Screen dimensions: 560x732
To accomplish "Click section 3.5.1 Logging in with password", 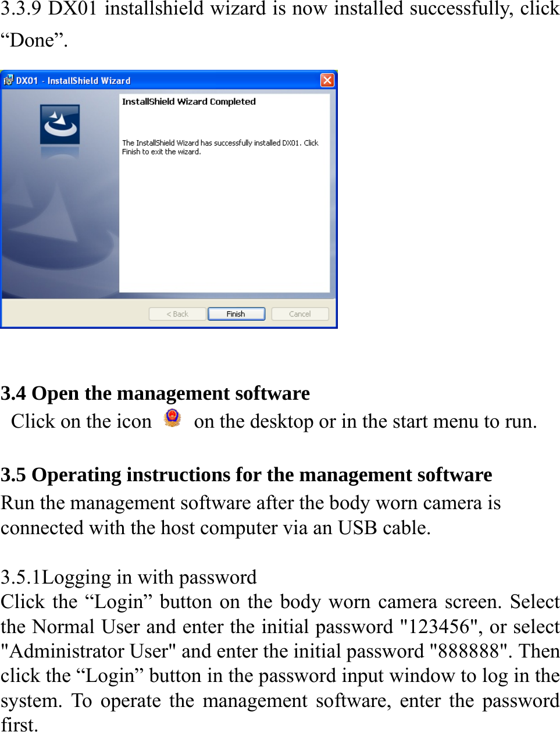I will [129, 577].
